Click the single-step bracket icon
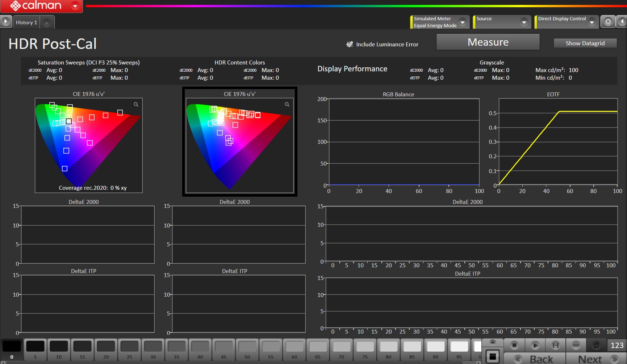This screenshot has height=364, width=627. point(555,345)
